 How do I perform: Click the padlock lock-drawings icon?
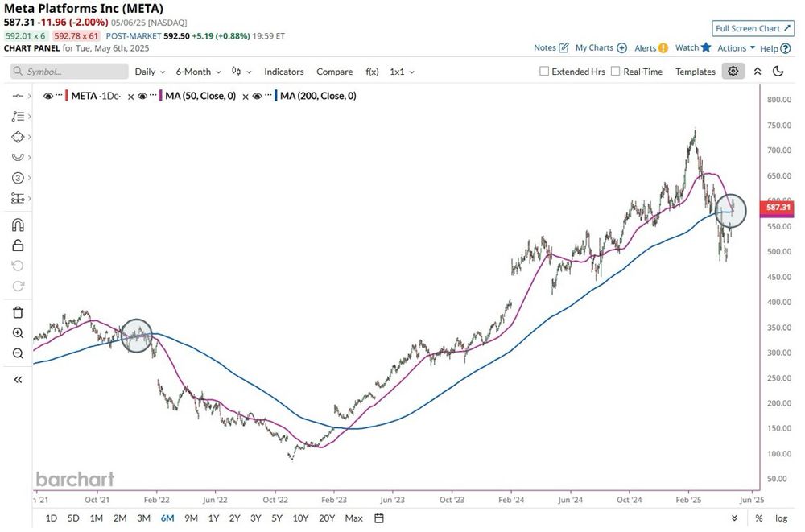pos(18,245)
